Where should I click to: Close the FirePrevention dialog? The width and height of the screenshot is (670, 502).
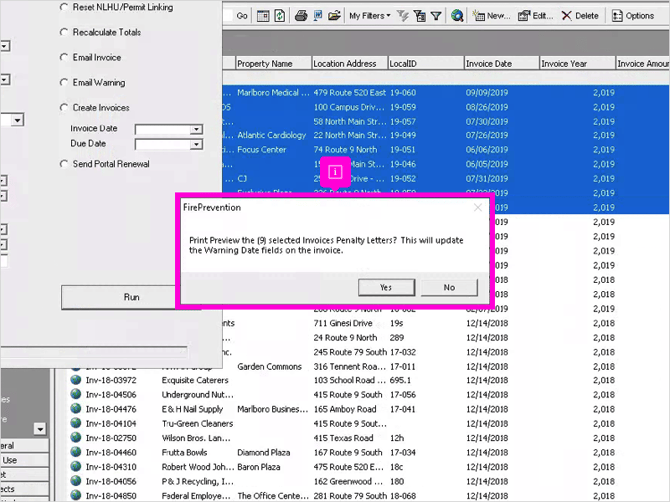click(478, 208)
